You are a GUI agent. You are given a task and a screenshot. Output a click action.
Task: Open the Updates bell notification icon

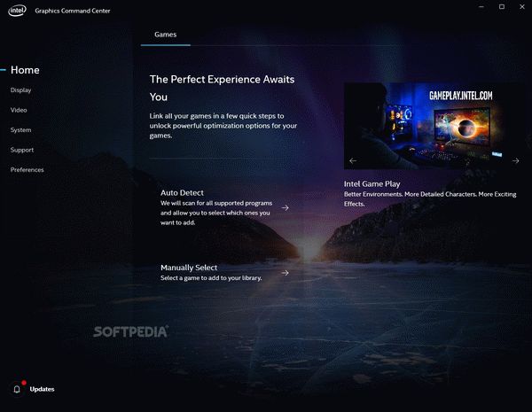tap(17, 389)
